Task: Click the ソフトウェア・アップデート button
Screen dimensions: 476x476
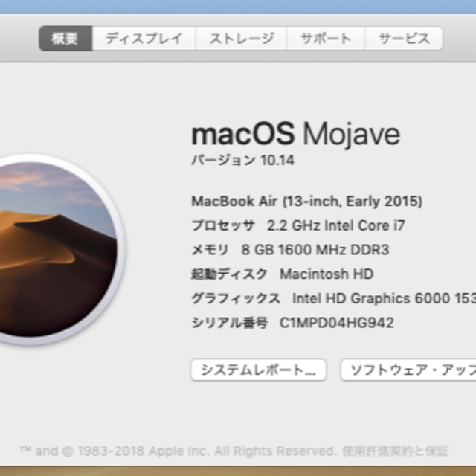Action: click(x=408, y=370)
